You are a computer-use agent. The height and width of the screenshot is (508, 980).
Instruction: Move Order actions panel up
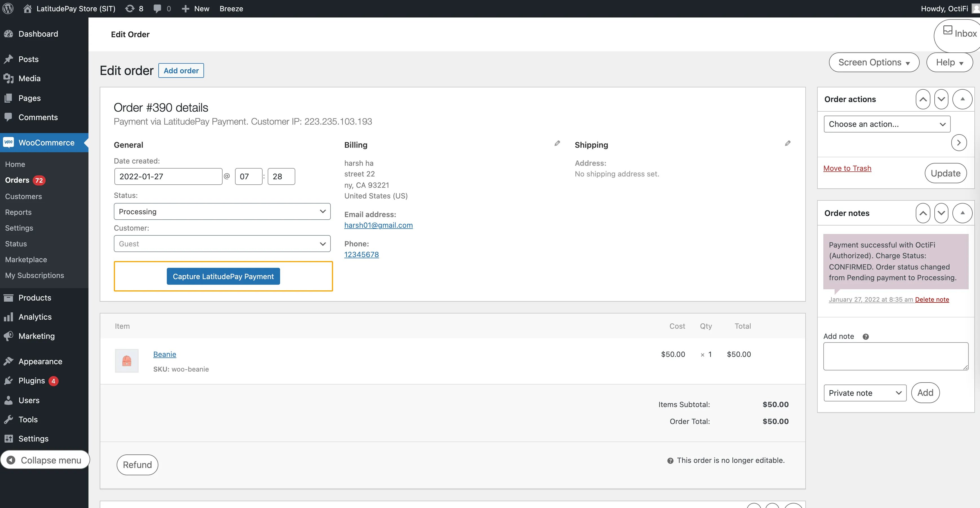[923, 99]
